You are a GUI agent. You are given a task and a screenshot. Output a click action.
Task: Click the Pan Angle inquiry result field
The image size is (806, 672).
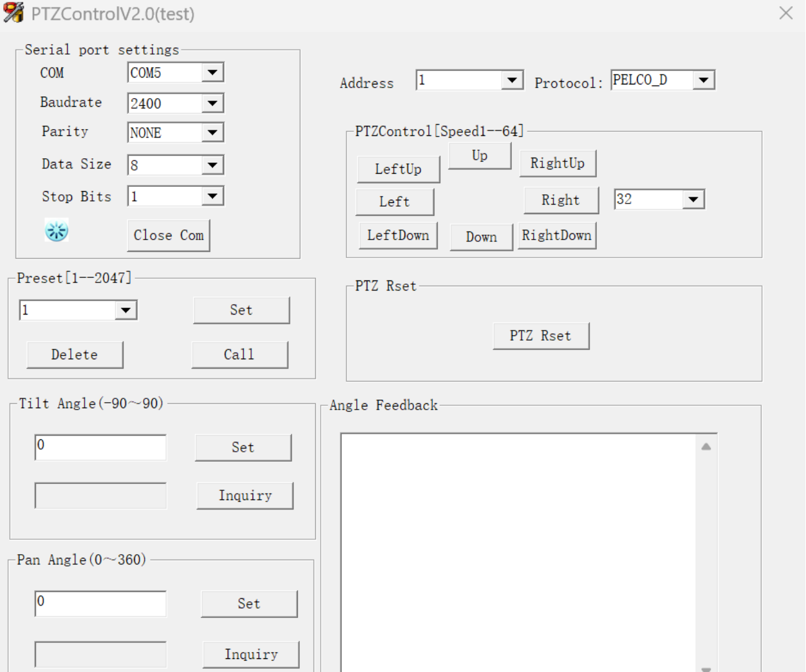(x=101, y=655)
